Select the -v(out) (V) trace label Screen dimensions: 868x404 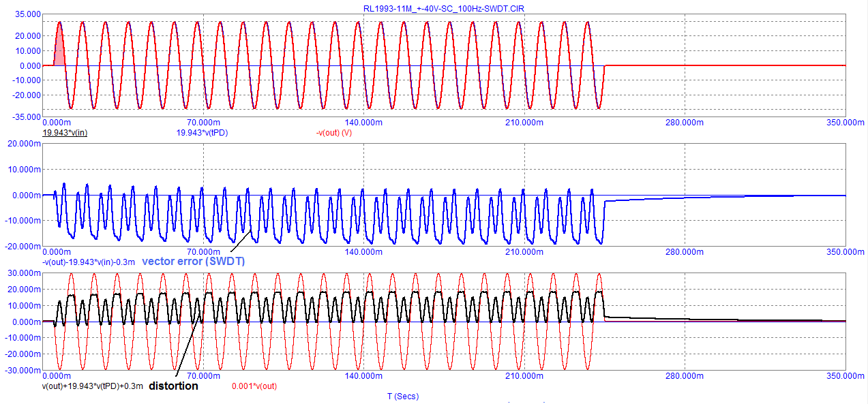[x=333, y=132]
